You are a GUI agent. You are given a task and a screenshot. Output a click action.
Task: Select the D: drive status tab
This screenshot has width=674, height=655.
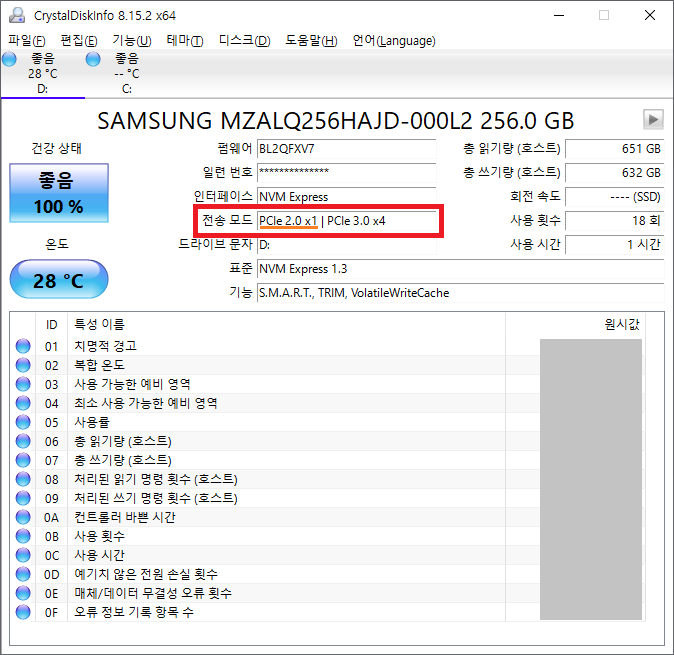pyautogui.click(x=43, y=73)
